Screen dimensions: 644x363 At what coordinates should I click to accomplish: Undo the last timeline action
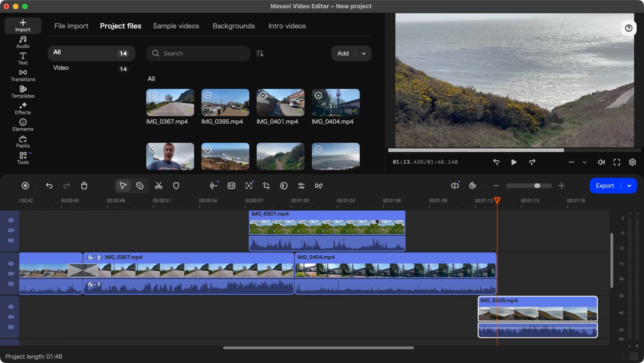pyautogui.click(x=49, y=186)
